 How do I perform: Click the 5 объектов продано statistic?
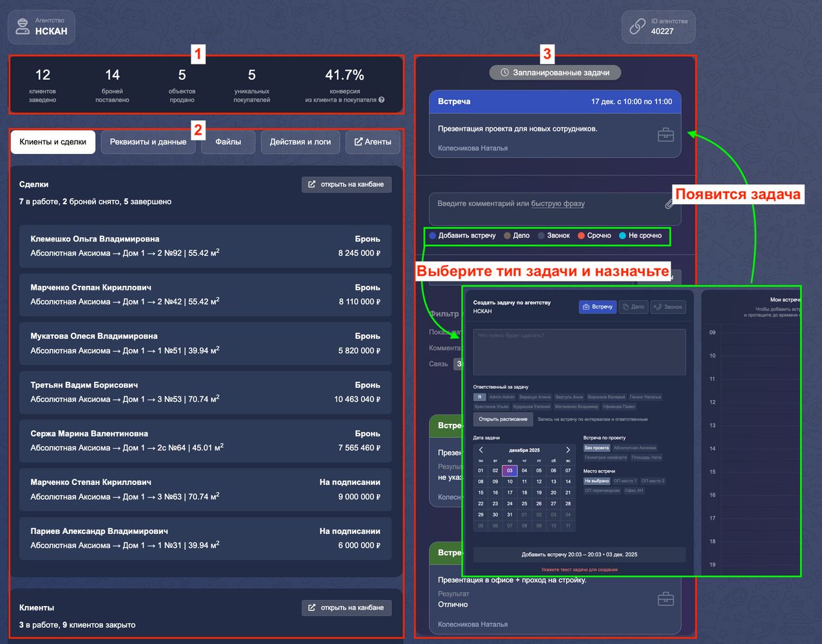coord(182,85)
